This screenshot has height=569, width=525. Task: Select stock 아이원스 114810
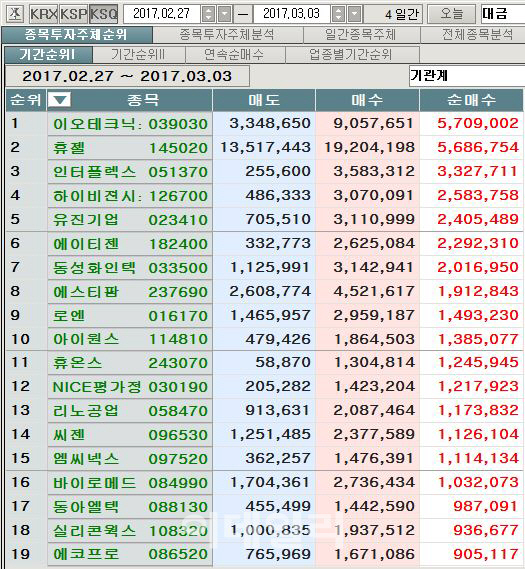pos(130,339)
